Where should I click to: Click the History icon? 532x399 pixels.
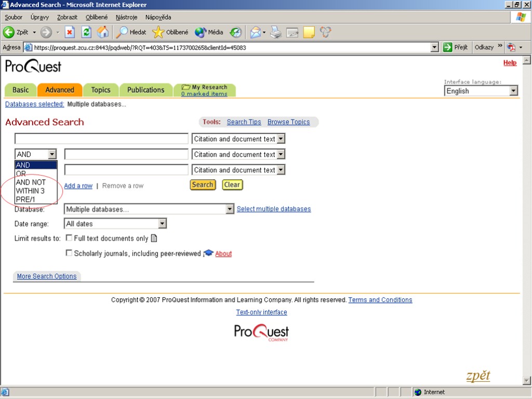click(x=235, y=32)
